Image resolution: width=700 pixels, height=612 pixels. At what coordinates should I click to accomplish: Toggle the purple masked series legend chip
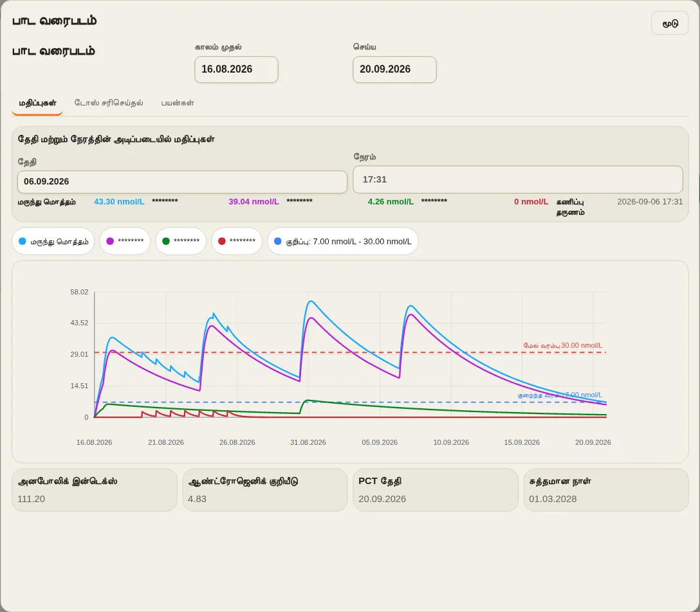pyautogui.click(x=125, y=241)
